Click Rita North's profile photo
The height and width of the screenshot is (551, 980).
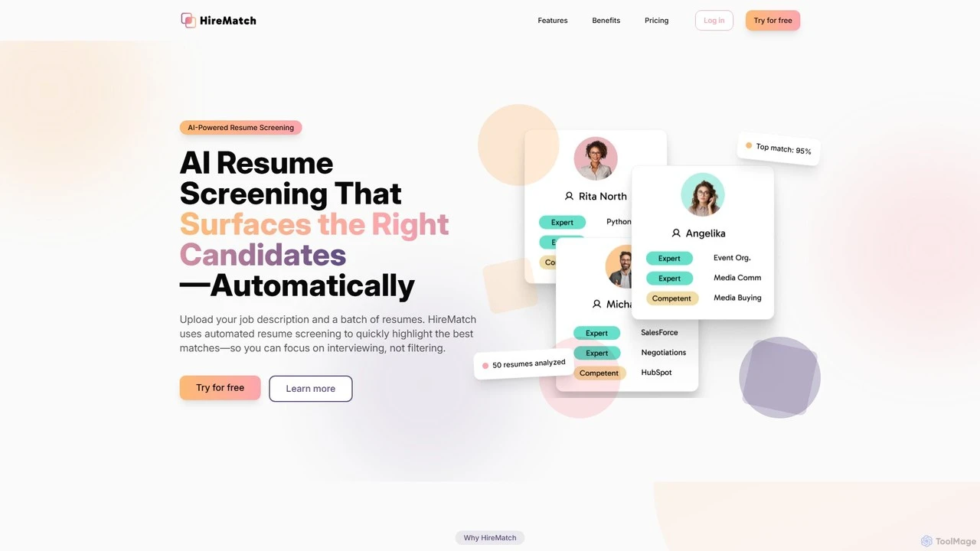tap(596, 158)
